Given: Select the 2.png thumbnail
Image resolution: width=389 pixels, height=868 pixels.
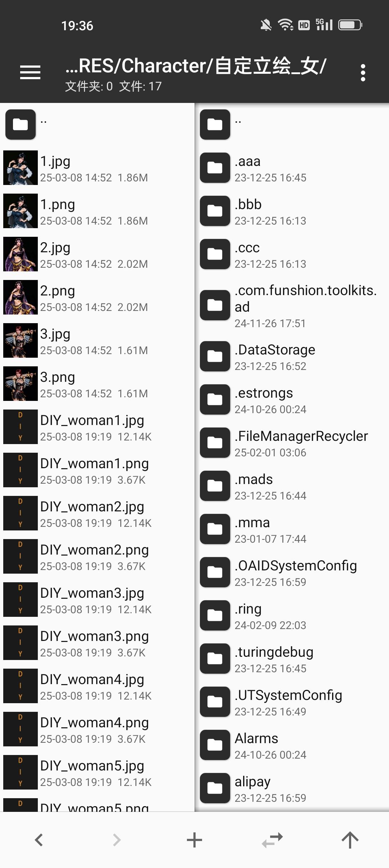Looking at the screenshot, I should 21,297.
